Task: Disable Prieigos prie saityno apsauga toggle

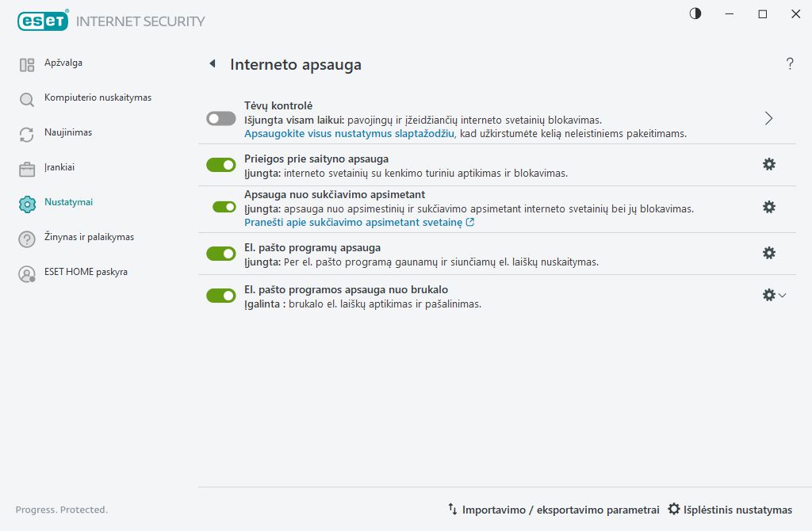Action: click(x=221, y=164)
